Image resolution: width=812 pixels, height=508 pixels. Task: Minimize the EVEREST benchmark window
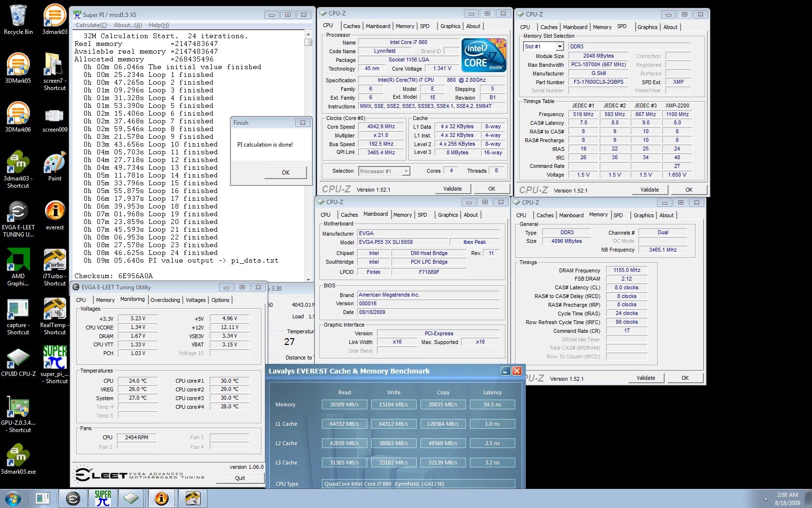click(x=506, y=371)
